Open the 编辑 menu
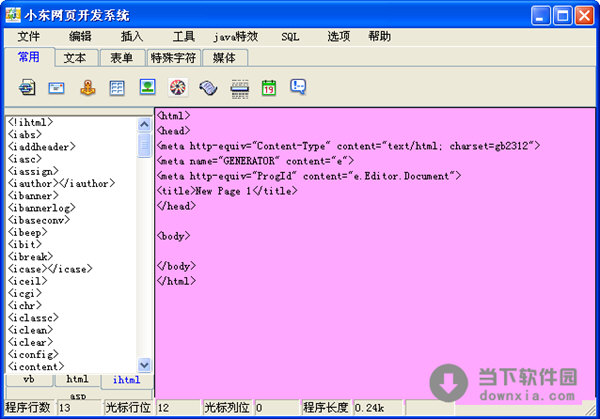This screenshot has width=600, height=419. (80, 37)
